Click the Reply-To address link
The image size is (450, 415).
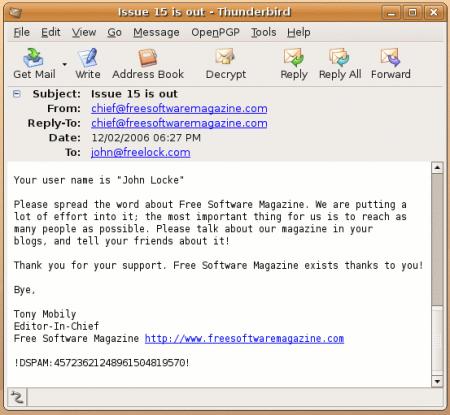[x=179, y=123]
